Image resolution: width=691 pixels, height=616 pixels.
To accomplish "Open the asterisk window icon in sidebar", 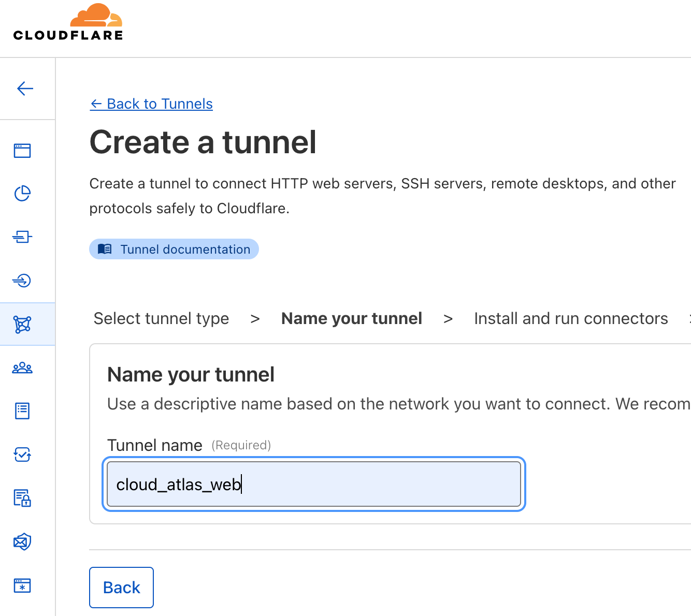I will pos(22,585).
